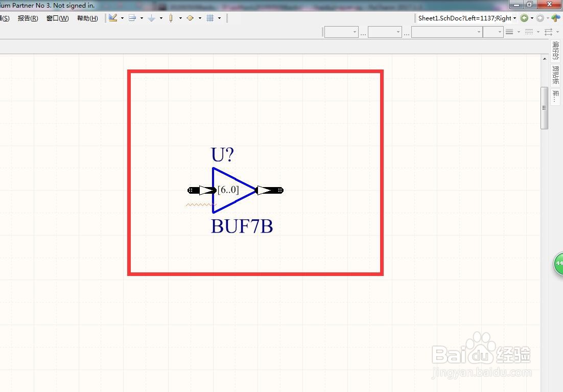Click the green 44 badge
563x392 pixels.
[x=558, y=264]
